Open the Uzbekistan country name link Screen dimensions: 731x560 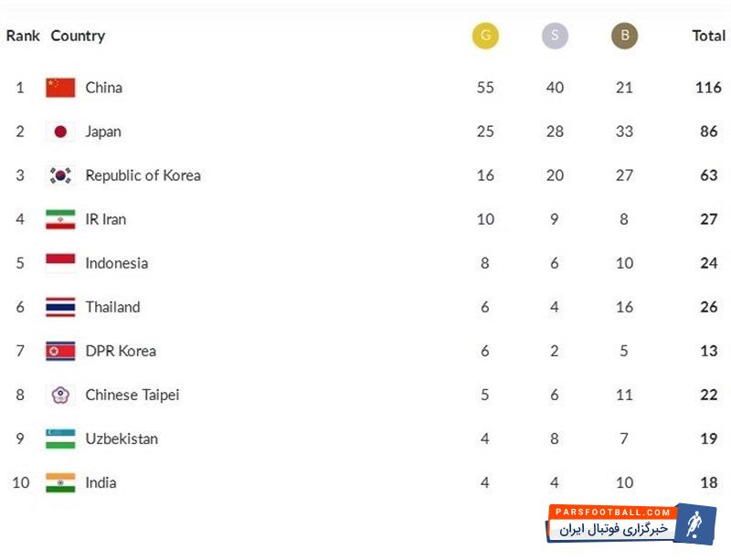pos(122,438)
